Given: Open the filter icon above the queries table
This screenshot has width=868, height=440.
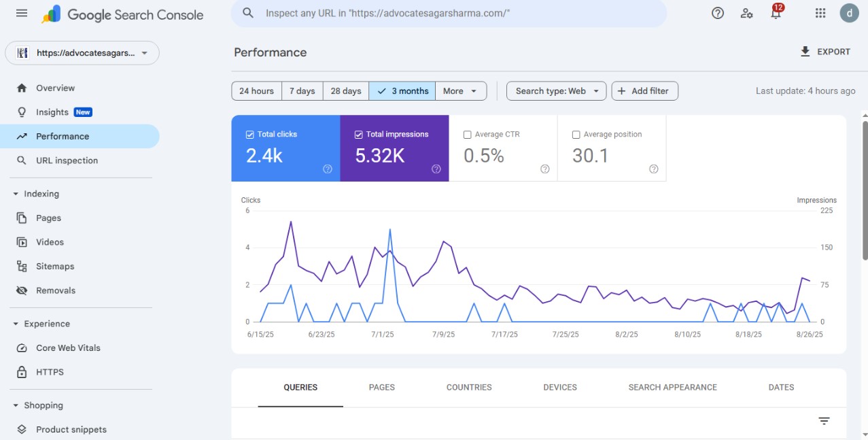Looking at the screenshot, I should [x=823, y=420].
